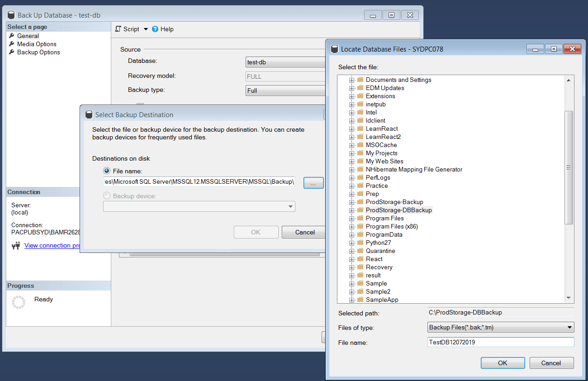This screenshot has height=381, width=588.
Task: Click the wrench icon beside Media Options
Action: [12, 44]
